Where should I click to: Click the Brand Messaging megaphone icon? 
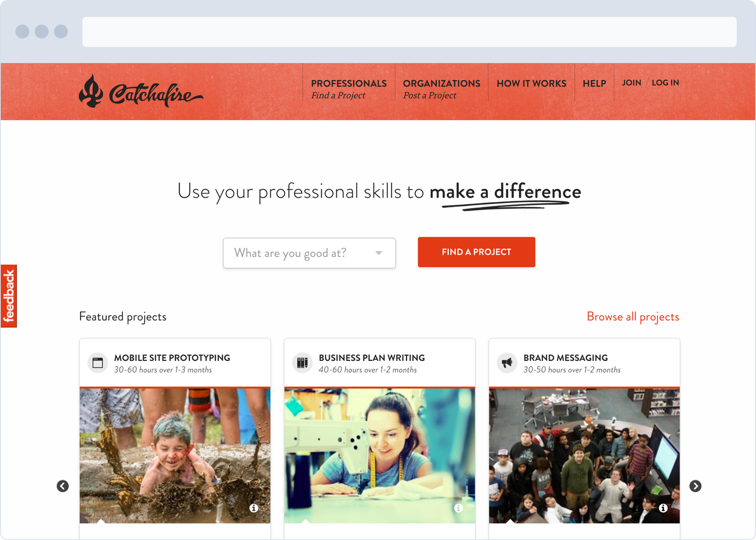coord(507,363)
